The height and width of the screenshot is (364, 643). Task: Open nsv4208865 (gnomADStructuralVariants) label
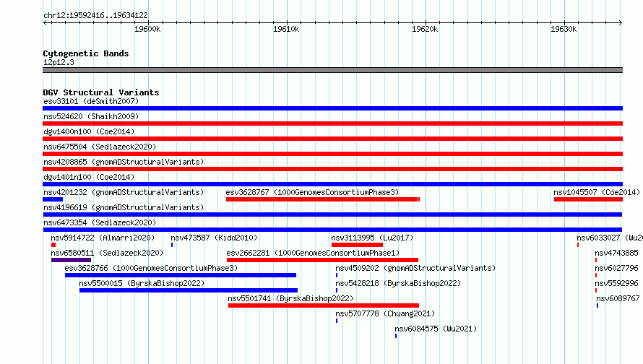124,162
